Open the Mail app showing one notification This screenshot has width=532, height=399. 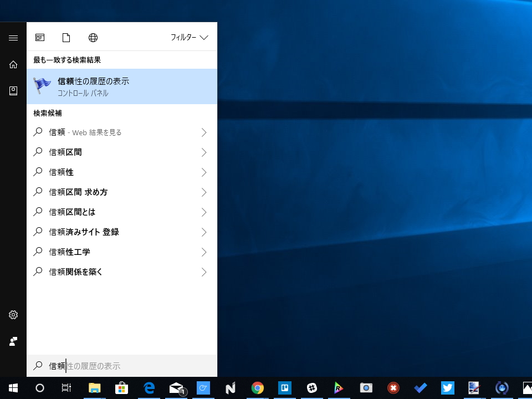click(176, 387)
